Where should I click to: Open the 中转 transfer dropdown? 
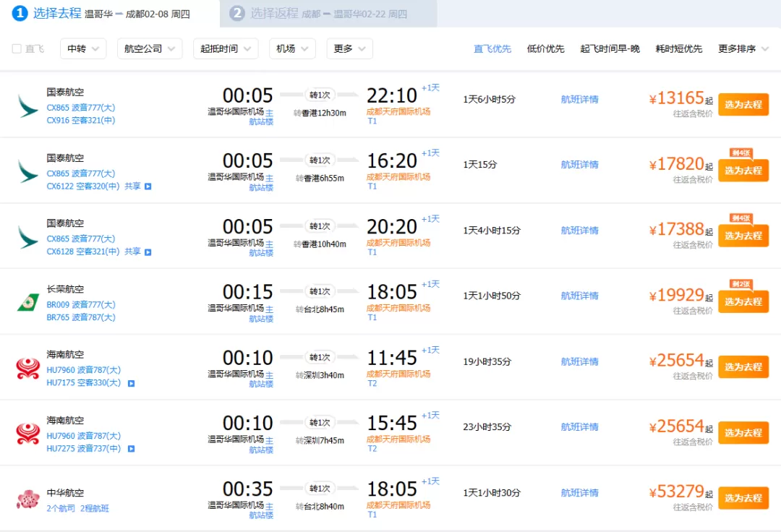[x=83, y=48]
